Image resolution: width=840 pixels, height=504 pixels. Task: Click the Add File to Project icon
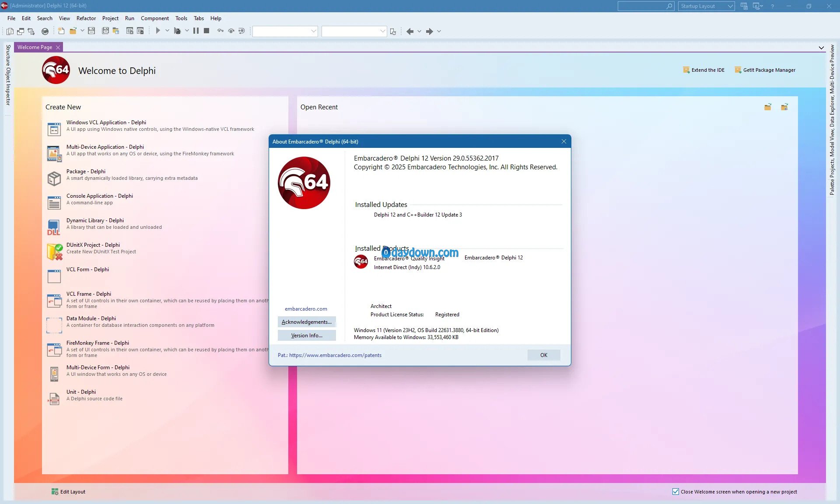pyautogui.click(x=130, y=31)
